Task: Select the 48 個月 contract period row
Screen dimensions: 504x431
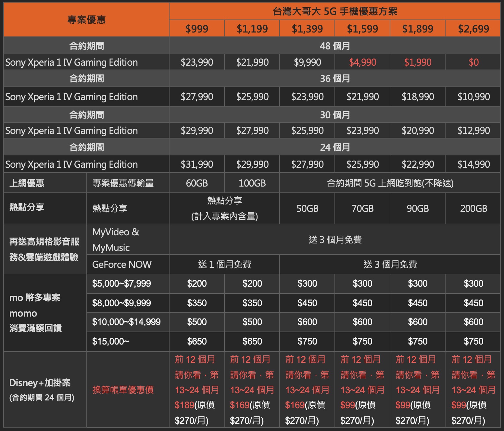Action: [x=334, y=46]
